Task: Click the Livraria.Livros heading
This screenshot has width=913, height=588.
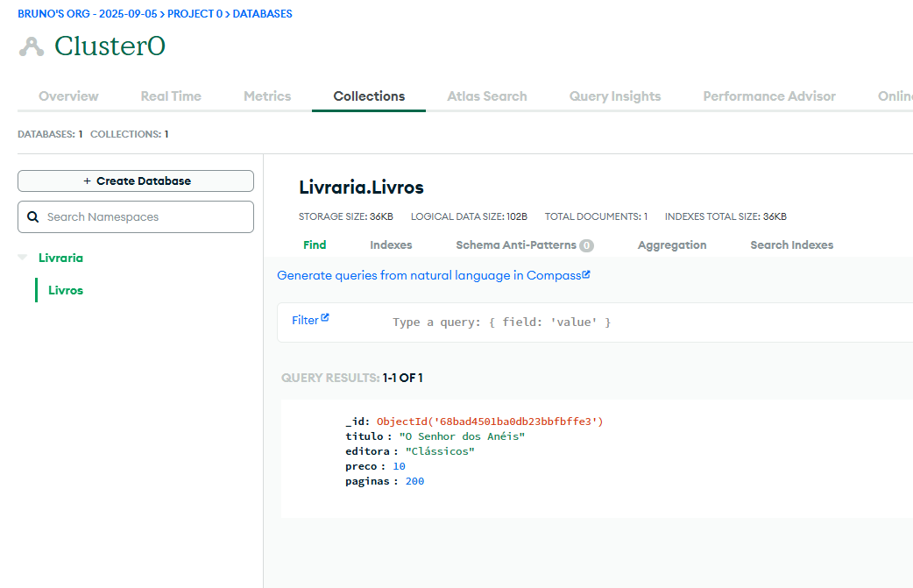Action: pos(361,188)
